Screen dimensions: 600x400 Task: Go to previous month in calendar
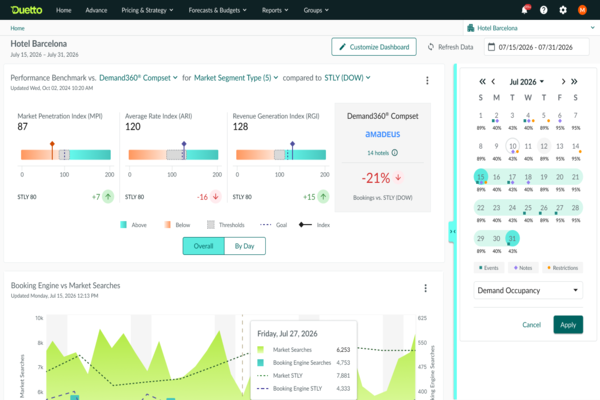tap(496, 81)
